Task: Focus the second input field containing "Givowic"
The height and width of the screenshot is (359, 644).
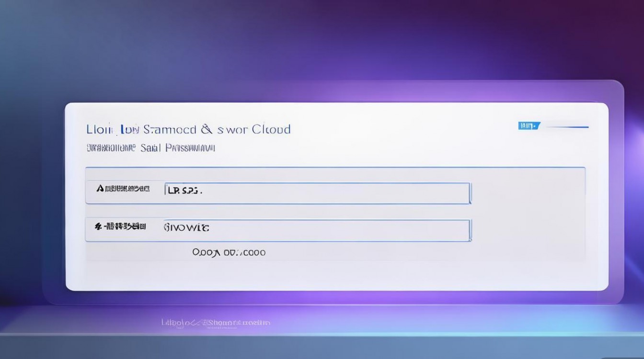Action: [x=316, y=230]
